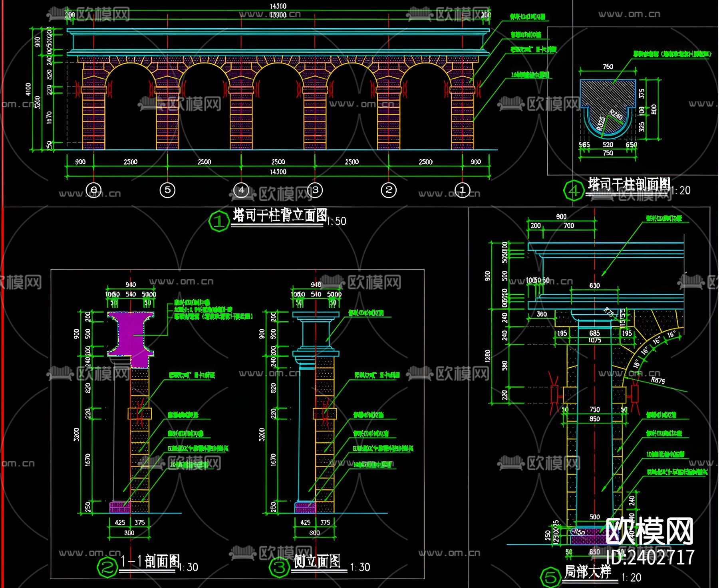Click the 1:30 scale beside 1-1剖面图
This screenshot has width=719, height=588.
pyautogui.click(x=188, y=567)
